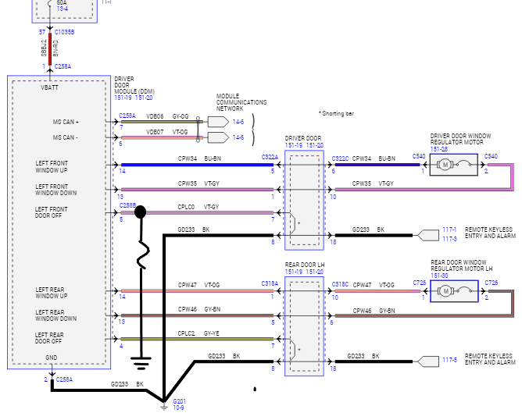The height and width of the screenshot is (420, 522).
Task: Open 151-19 link under Rear Door LH heading
Action: (x=294, y=272)
